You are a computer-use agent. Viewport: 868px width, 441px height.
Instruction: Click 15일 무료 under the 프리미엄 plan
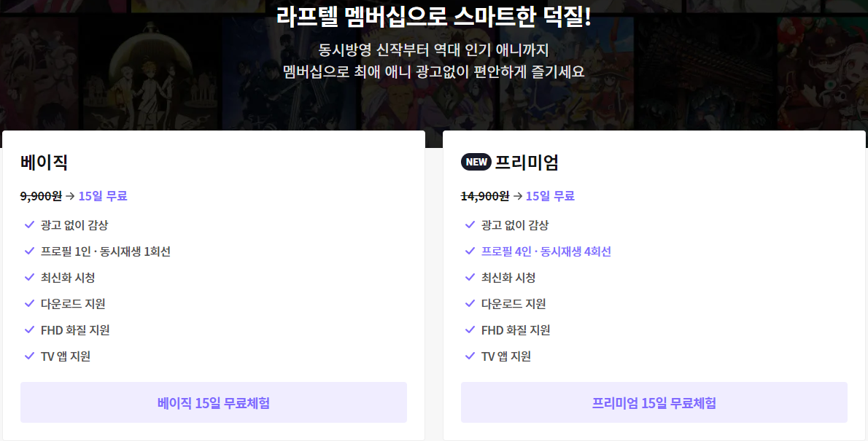click(x=550, y=196)
